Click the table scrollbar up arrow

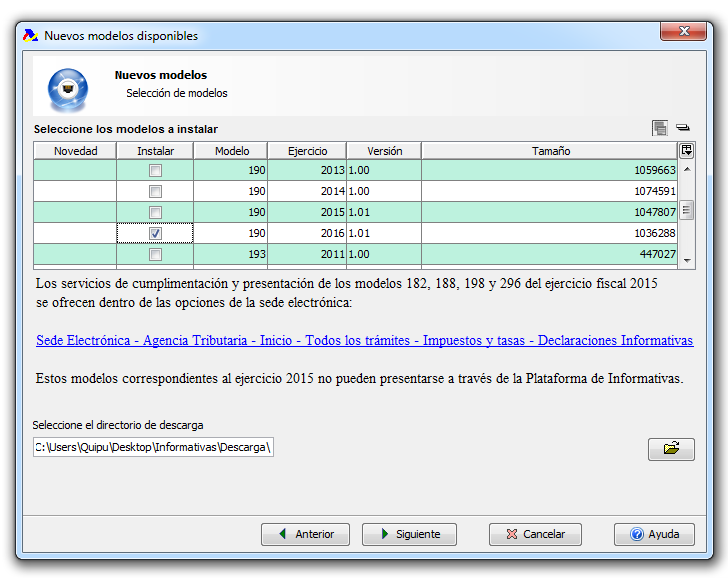[686, 170]
